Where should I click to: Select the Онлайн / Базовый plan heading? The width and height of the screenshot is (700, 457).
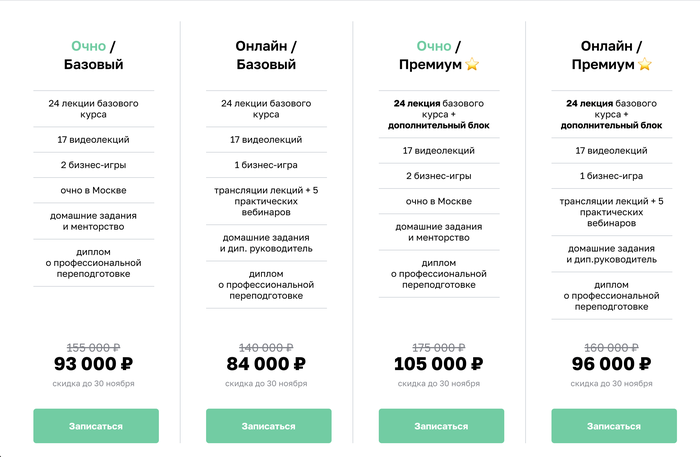tap(266, 55)
